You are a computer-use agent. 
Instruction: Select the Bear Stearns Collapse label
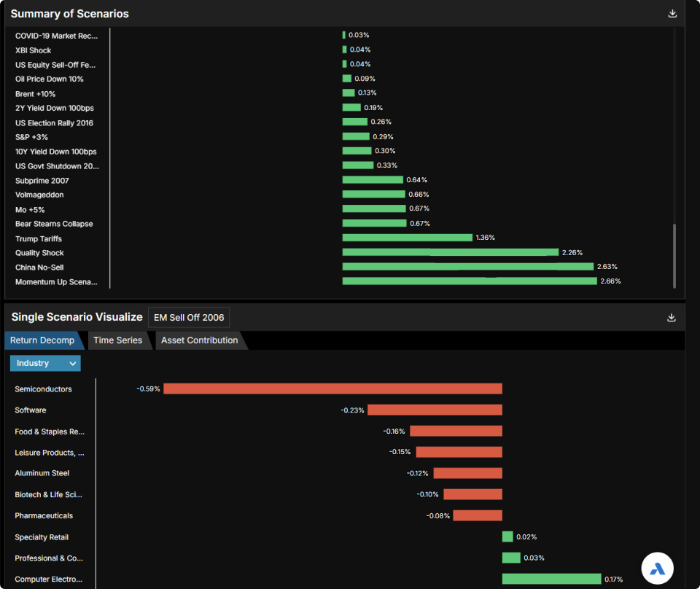54,224
